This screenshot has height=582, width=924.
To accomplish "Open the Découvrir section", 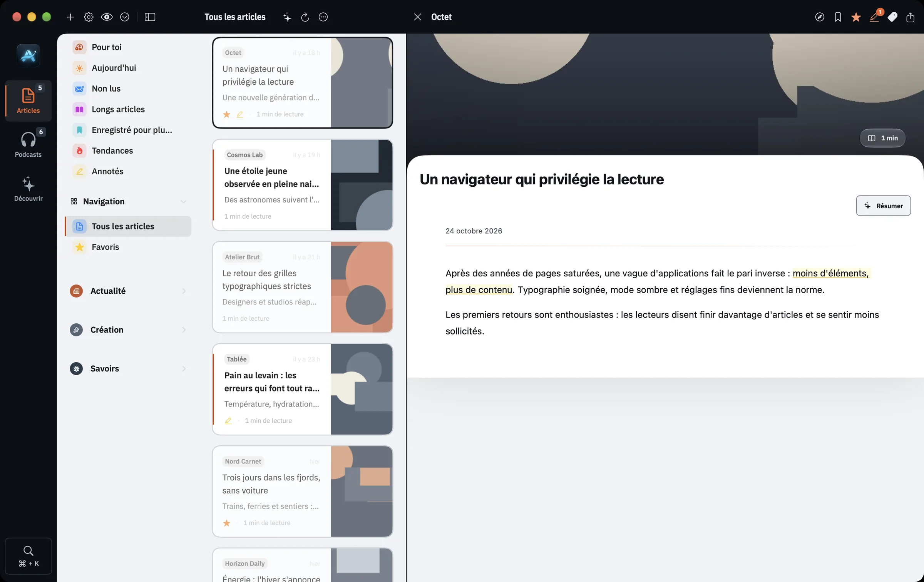I will tap(28, 189).
